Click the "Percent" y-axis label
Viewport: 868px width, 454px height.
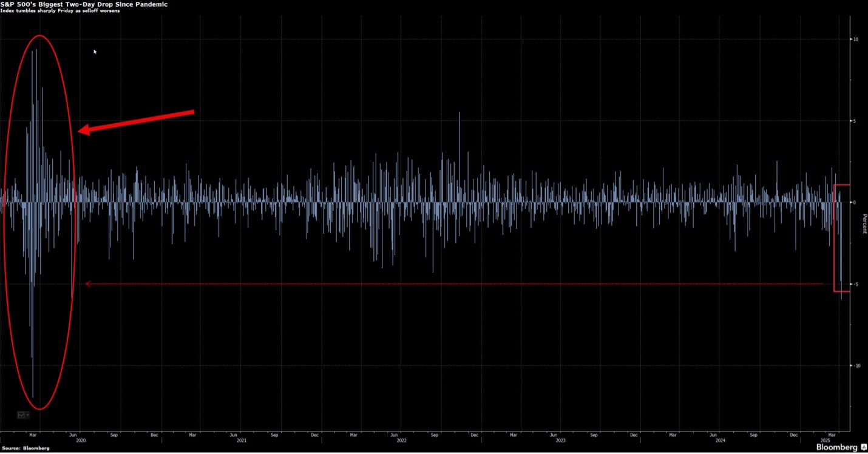864,223
